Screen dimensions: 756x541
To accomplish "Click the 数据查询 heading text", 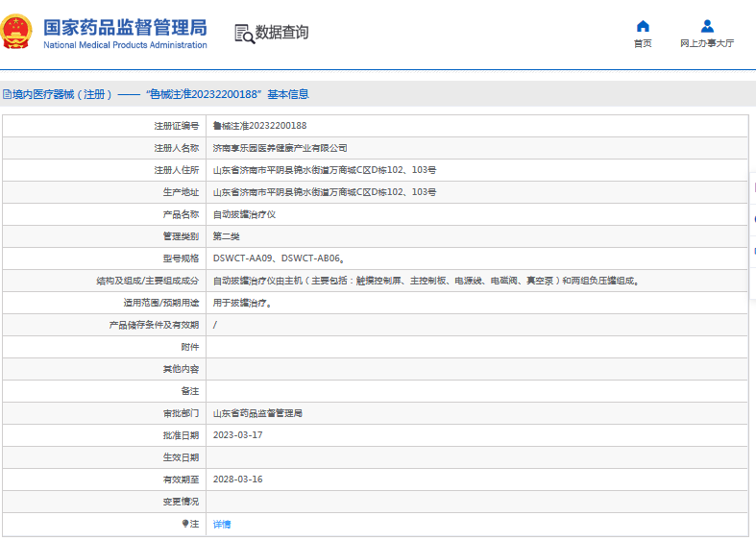I will [281, 33].
